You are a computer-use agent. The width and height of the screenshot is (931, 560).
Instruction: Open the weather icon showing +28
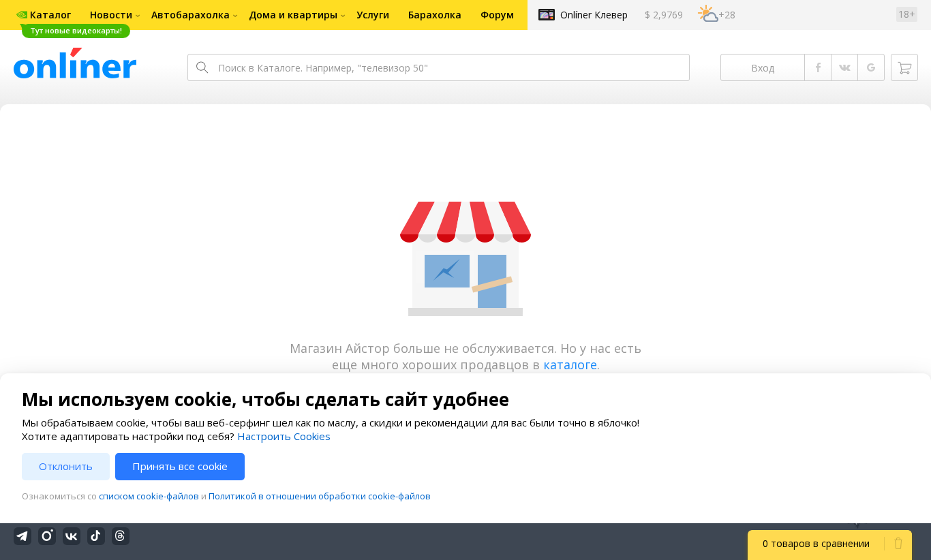pyautogui.click(x=707, y=14)
